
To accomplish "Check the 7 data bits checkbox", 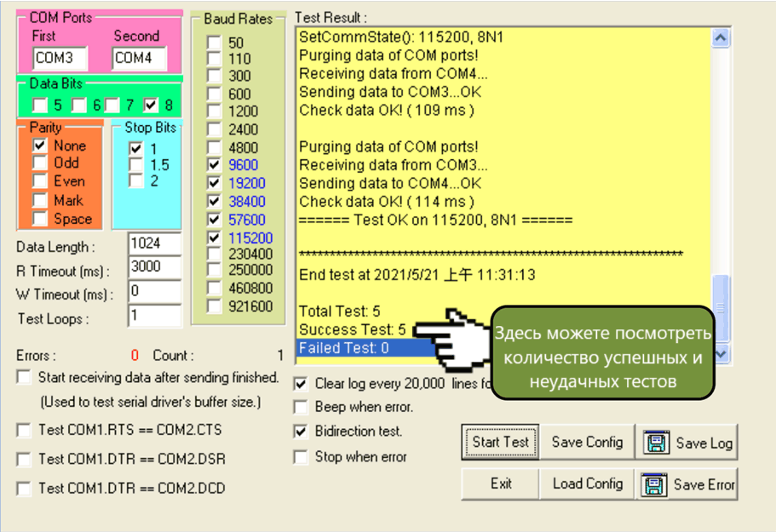I will (x=112, y=105).
